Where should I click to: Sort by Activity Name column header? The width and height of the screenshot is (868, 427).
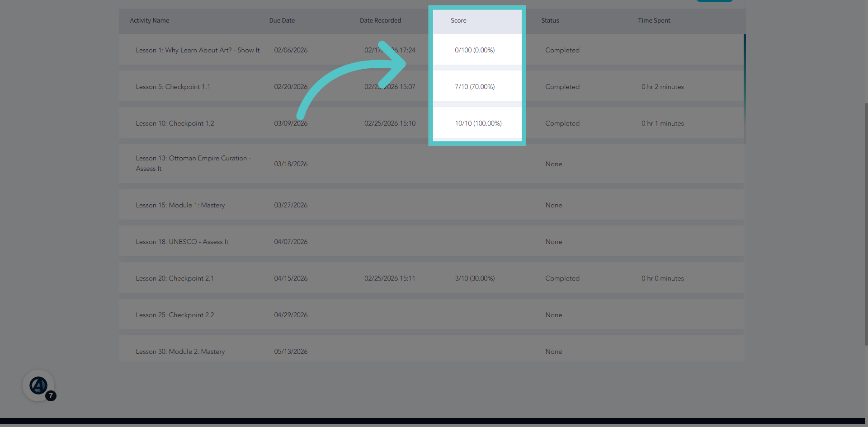pos(150,20)
